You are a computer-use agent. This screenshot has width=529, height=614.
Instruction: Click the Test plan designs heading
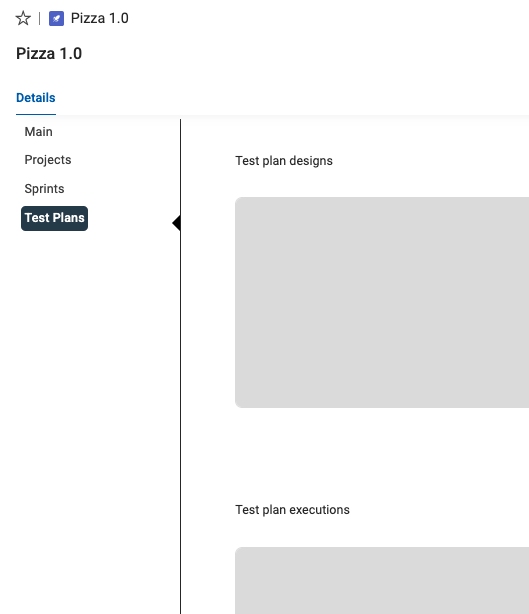(284, 161)
